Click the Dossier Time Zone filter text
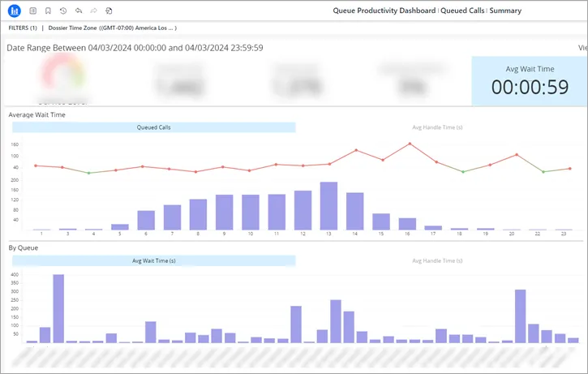 112,28
